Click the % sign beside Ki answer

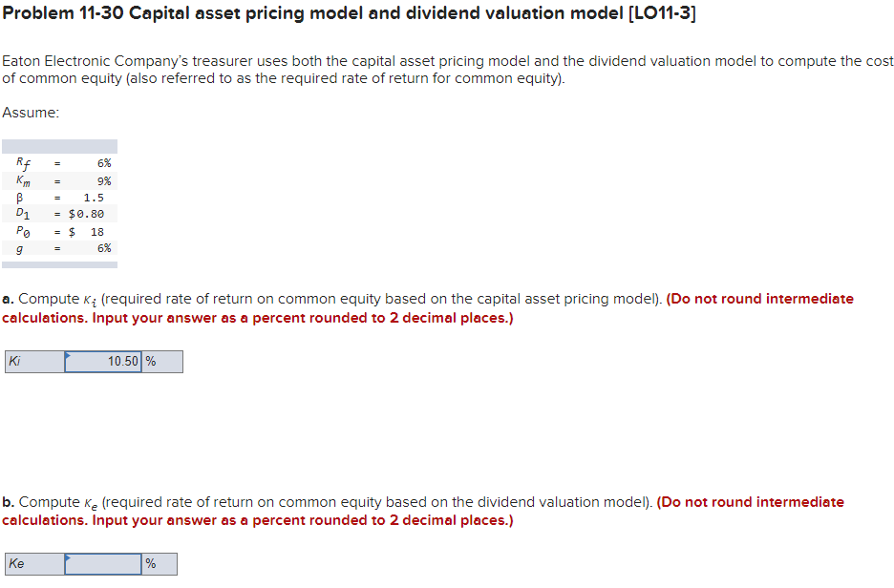pos(150,361)
